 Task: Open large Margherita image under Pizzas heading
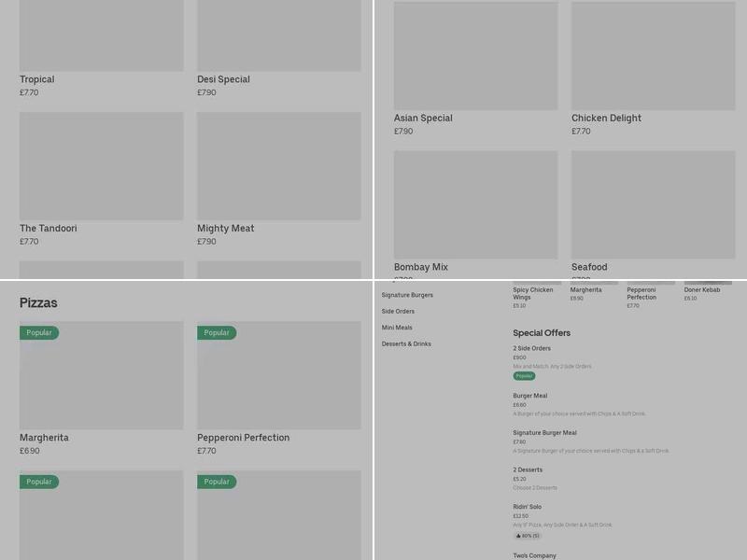click(101, 375)
